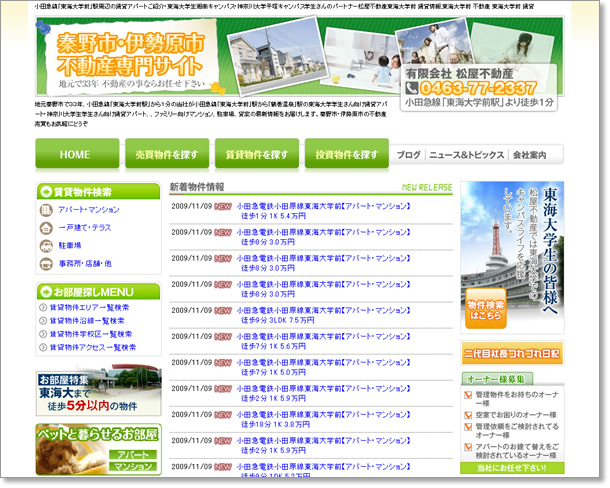Open the 売買物件を探す navigation tab
The width and height of the screenshot is (610, 488).
167,154
